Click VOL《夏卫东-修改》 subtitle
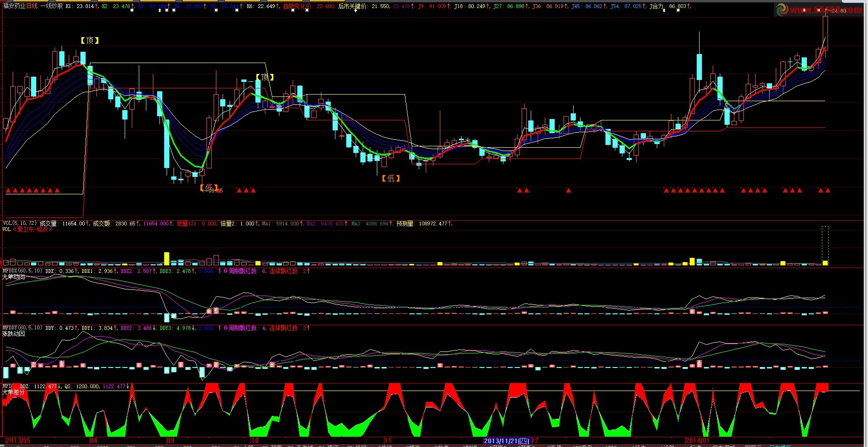The width and height of the screenshot is (868, 447). pos(28,230)
